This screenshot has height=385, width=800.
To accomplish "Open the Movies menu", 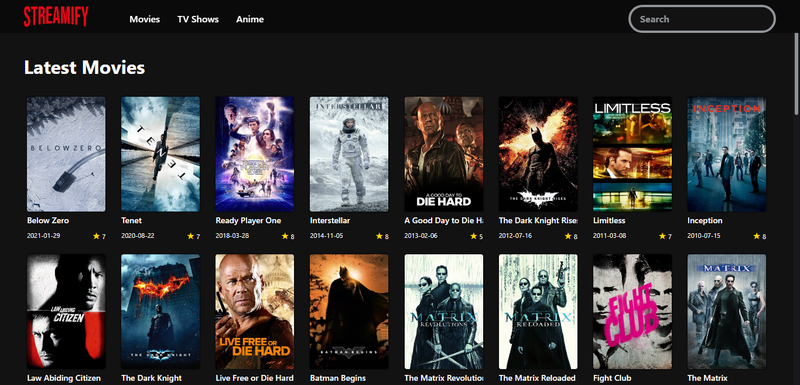I will point(144,19).
